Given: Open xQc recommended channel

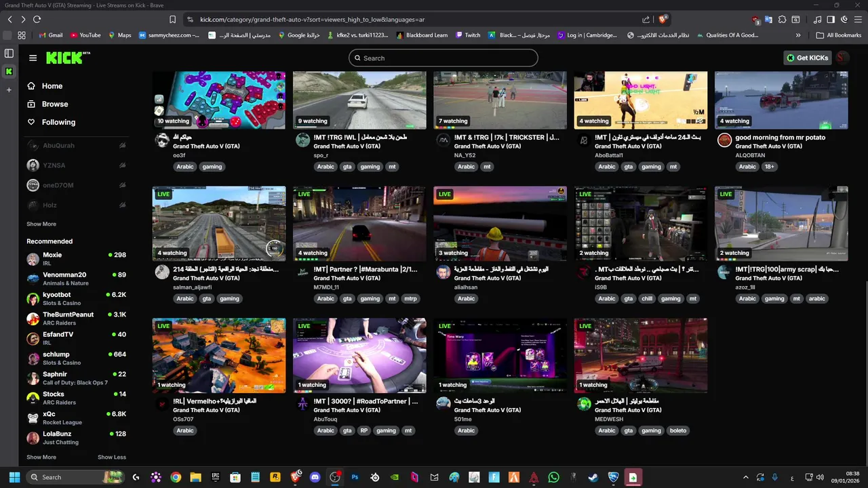Looking at the screenshot, I should click(76, 418).
